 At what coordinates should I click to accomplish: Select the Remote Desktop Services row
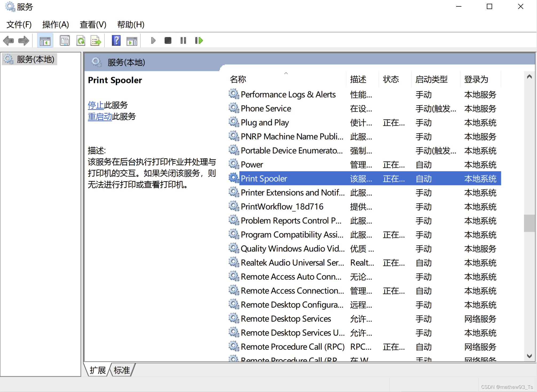[x=286, y=319]
